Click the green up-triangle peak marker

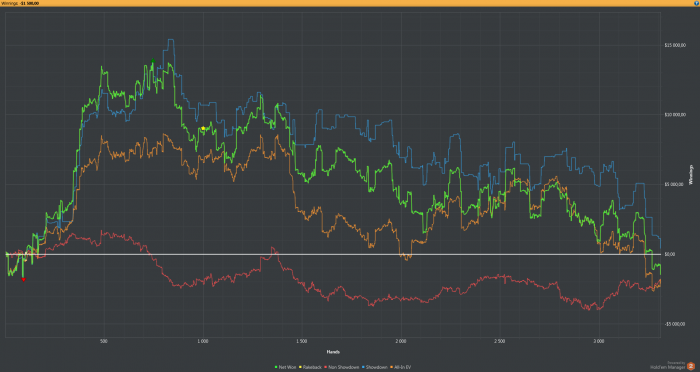[x=153, y=60]
